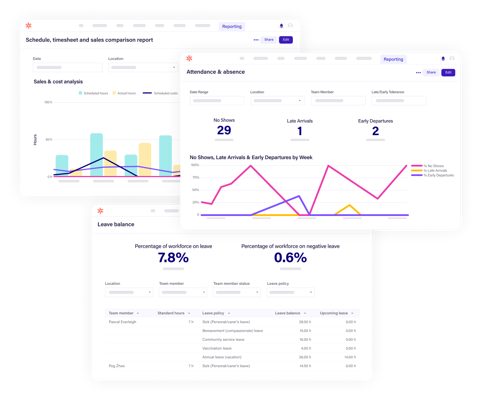This screenshot has width=480, height=400.
Task: Click the Schedule, timesheet and sales comparison report title
Action: coord(89,40)
